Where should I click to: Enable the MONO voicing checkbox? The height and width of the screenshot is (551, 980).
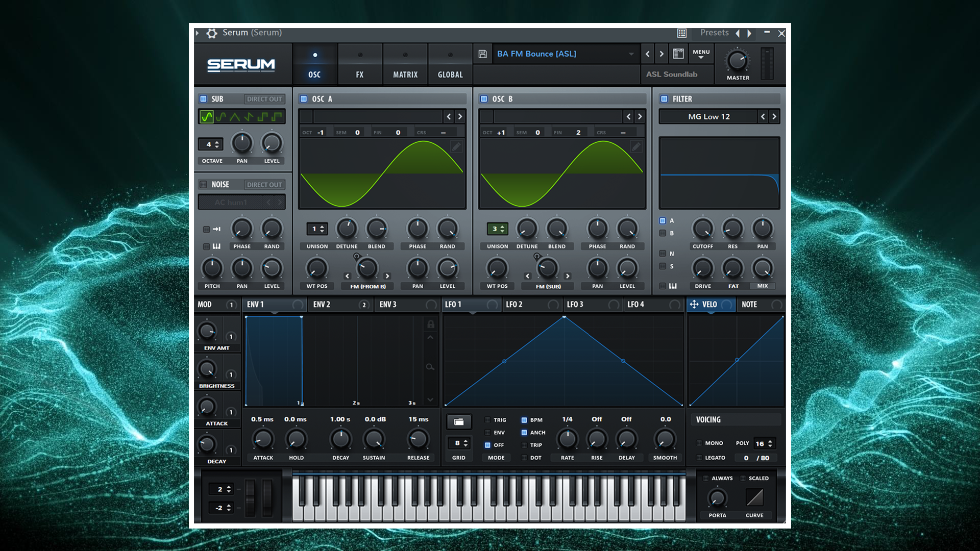(699, 443)
